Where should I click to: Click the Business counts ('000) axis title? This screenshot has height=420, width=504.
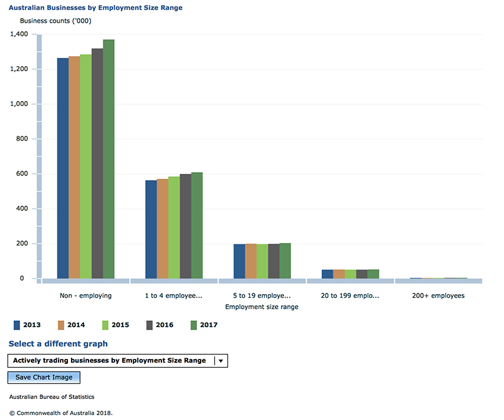pyautogui.click(x=55, y=21)
